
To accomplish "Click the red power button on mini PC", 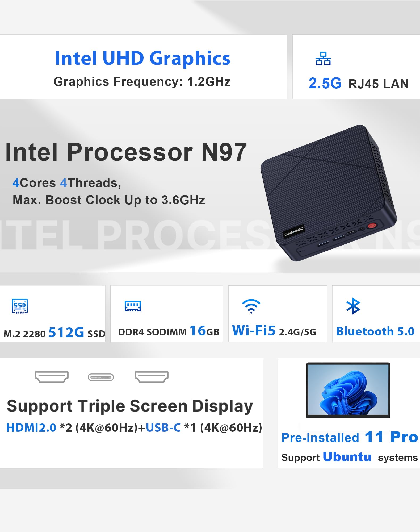I will click(x=372, y=226).
